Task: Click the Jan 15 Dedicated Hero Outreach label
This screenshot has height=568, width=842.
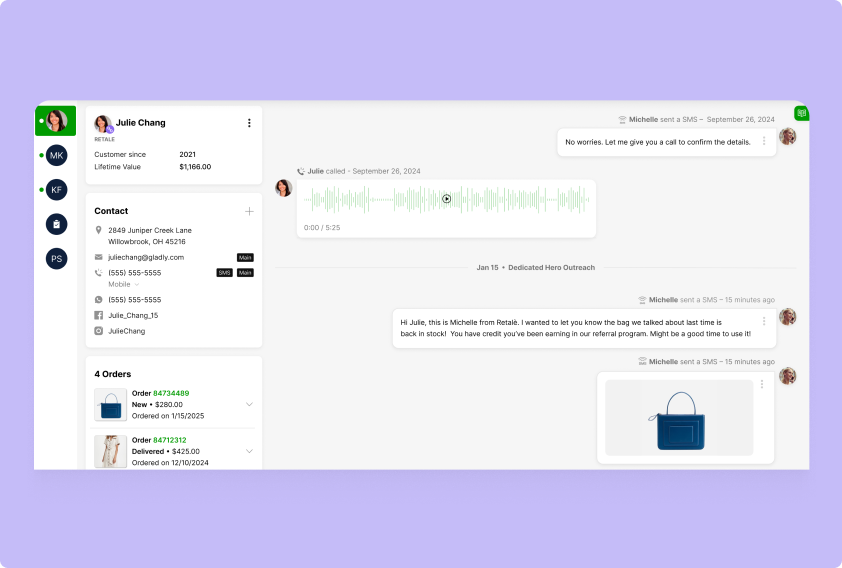Action: tap(535, 267)
